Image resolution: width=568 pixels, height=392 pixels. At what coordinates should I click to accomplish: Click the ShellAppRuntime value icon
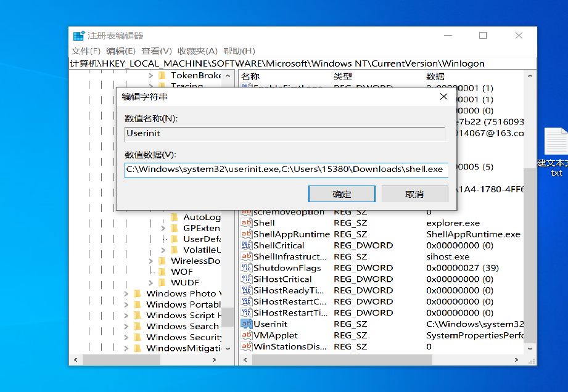click(246, 234)
